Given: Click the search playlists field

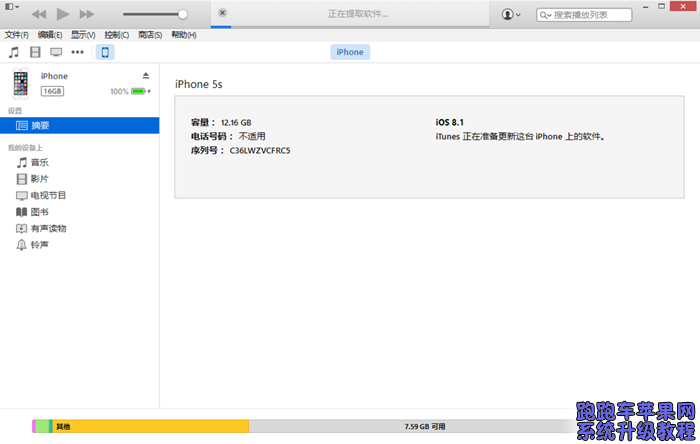Looking at the screenshot, I should pos(584,15).
